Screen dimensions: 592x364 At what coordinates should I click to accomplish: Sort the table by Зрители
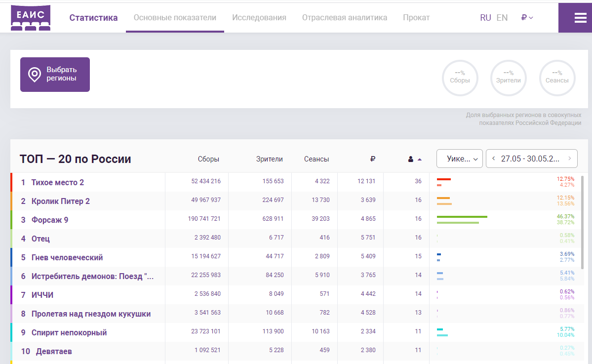(269, 159)
